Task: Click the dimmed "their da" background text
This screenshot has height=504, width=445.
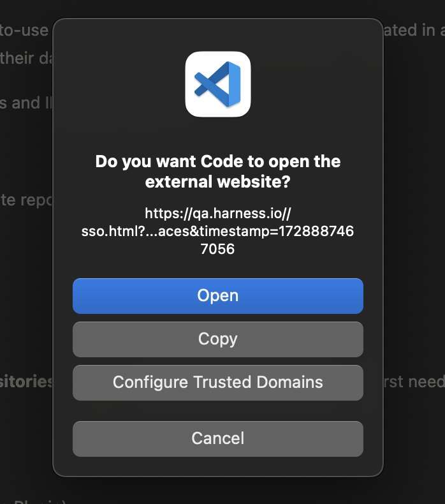Action: [26, 57]
